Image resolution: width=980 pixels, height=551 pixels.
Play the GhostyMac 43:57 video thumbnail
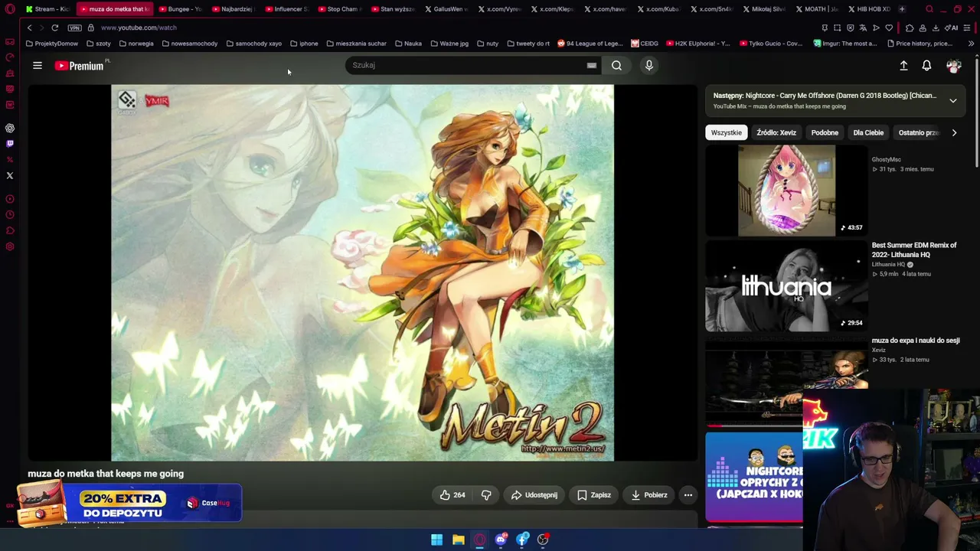coord(786,191)
